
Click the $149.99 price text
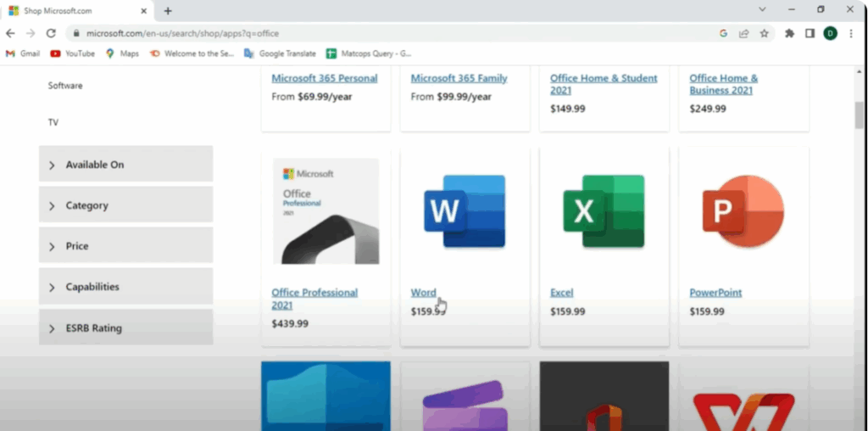point(567,109)
